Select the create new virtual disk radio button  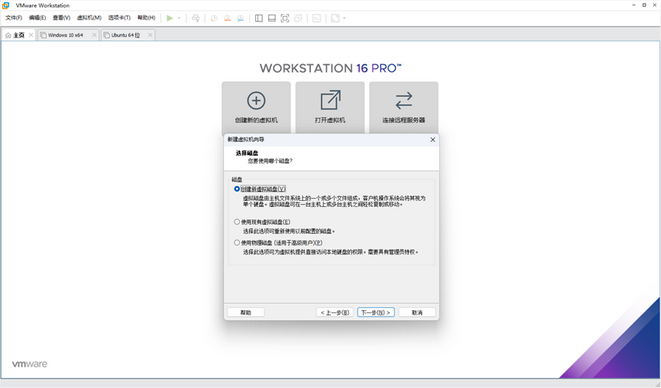[x=237, y=189]
